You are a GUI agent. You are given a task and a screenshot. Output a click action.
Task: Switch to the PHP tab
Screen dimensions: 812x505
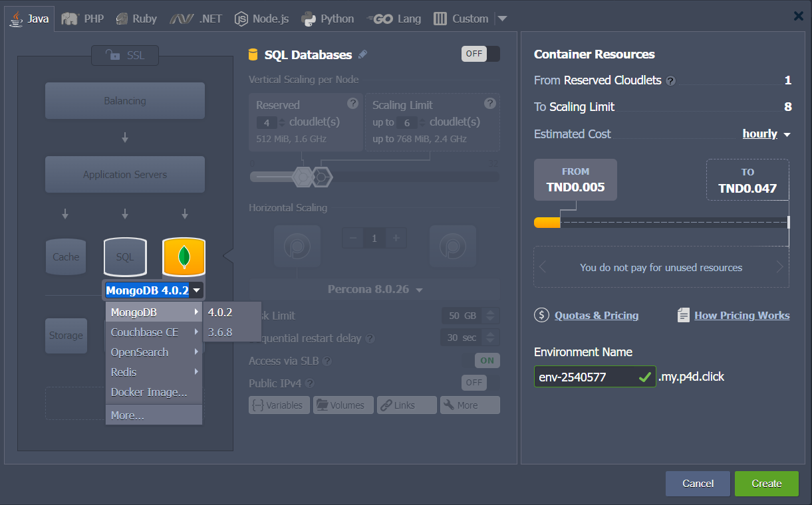click(82, 19)
